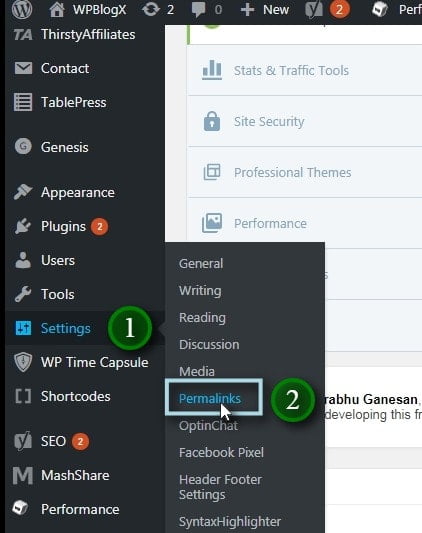This screenshot has width=422, height=533.
Task: Open Header Footer Settings link
Action: click(x=220, y=487)
